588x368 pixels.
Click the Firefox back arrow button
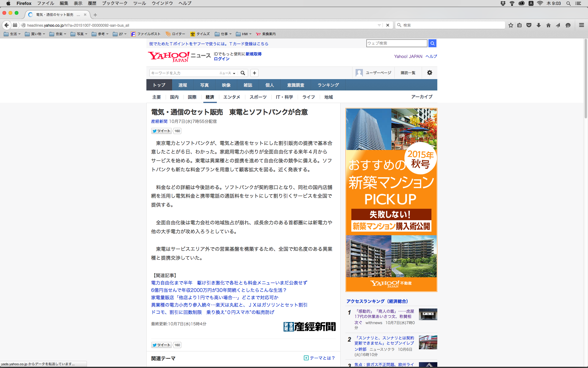tap(6, 25)
